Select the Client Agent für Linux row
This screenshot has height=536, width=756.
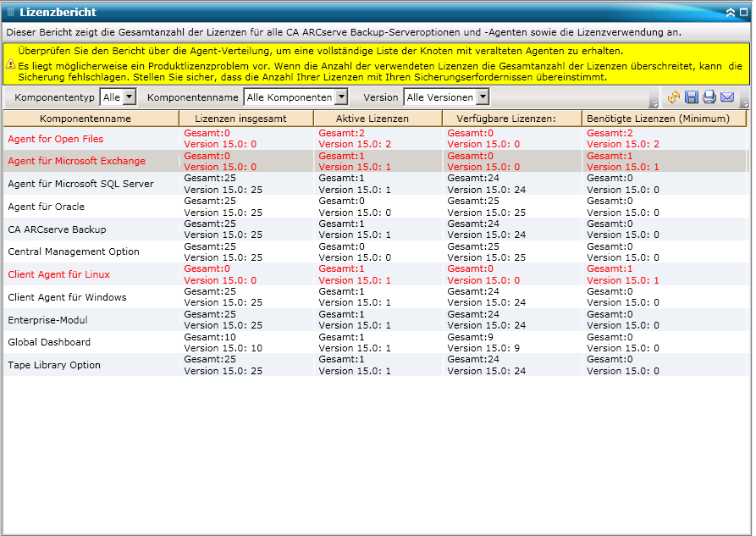[x=375, y=274]
